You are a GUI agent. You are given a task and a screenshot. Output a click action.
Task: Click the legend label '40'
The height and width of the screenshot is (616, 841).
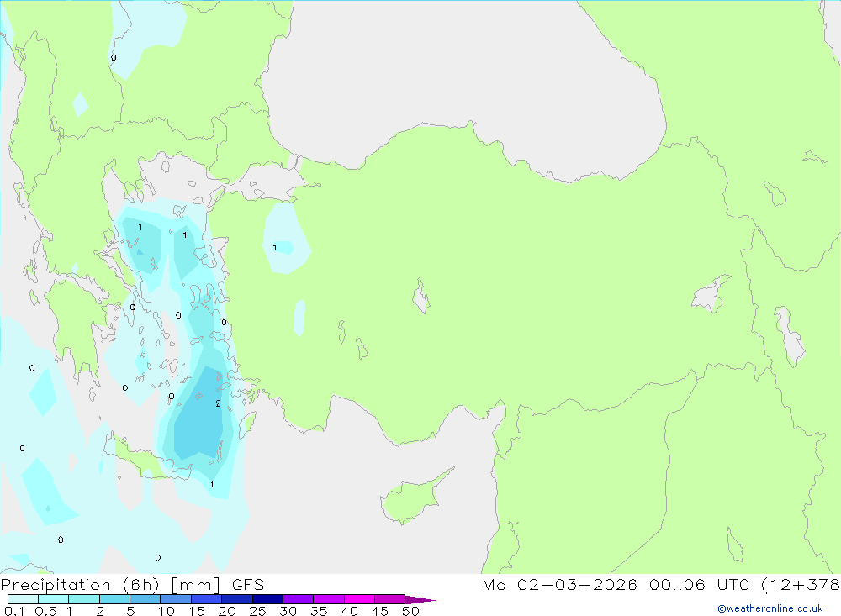pos(350,611)
